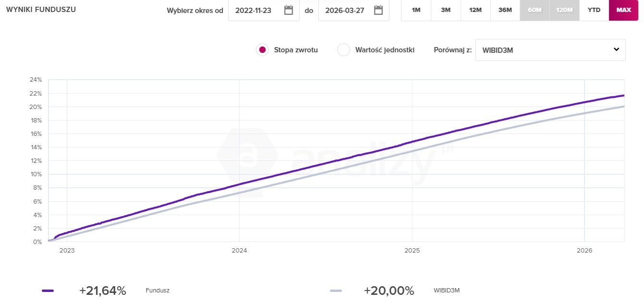Select the YTD period button

tap(594, 10)
